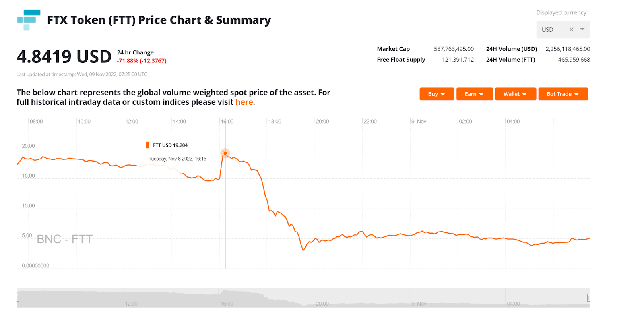Open the displayed currency dropdown arrow
644x323 pixels.
pyautogui.click(x=582, y=29)
